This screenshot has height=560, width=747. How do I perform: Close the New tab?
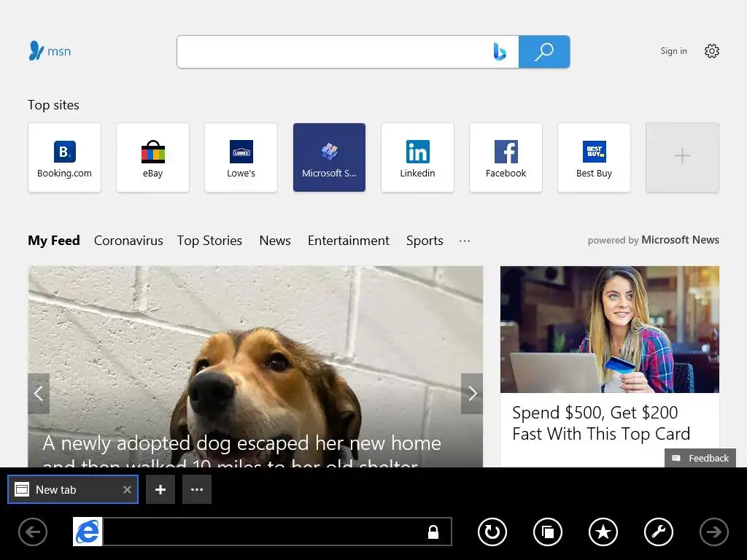[x=127, y=489]
